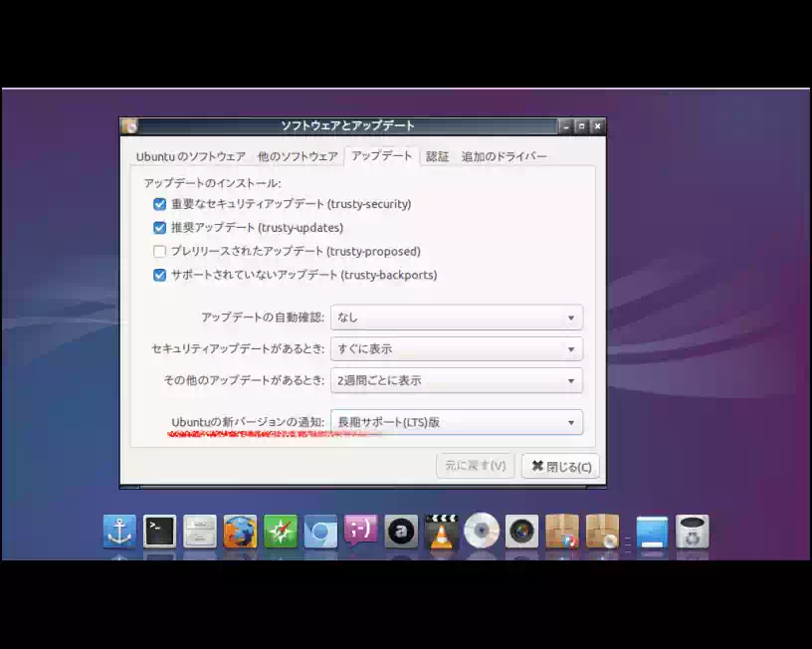Switch to the 追加のドライバー tab
Image resolution: width=812 pixels, height=649 pixels.
coord(504,156)
